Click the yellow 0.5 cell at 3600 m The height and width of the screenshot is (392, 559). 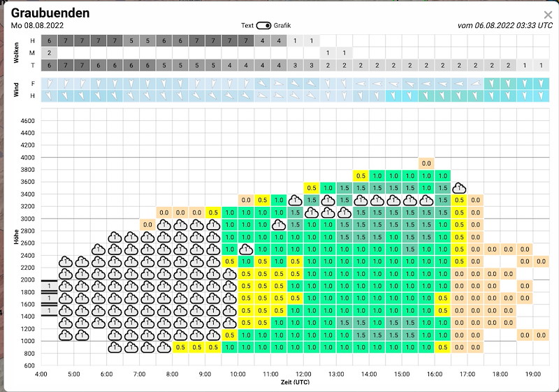361,176
